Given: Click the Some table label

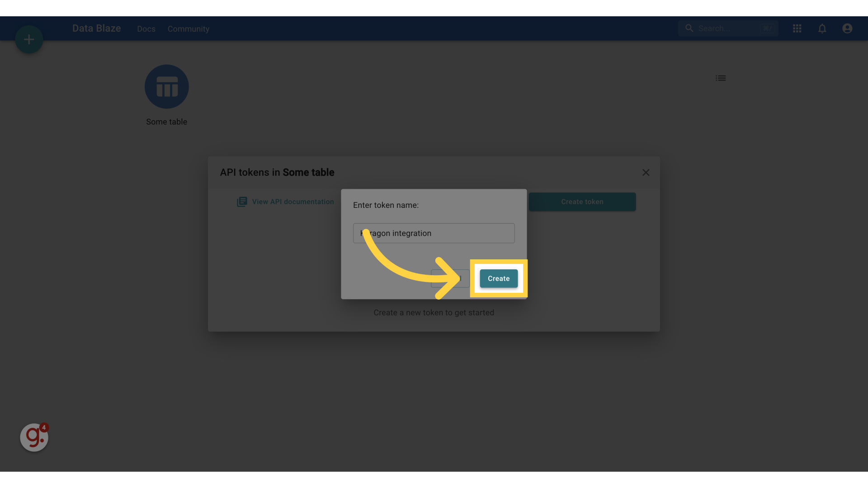Looking at the screenshot, I should coord(166,122).
